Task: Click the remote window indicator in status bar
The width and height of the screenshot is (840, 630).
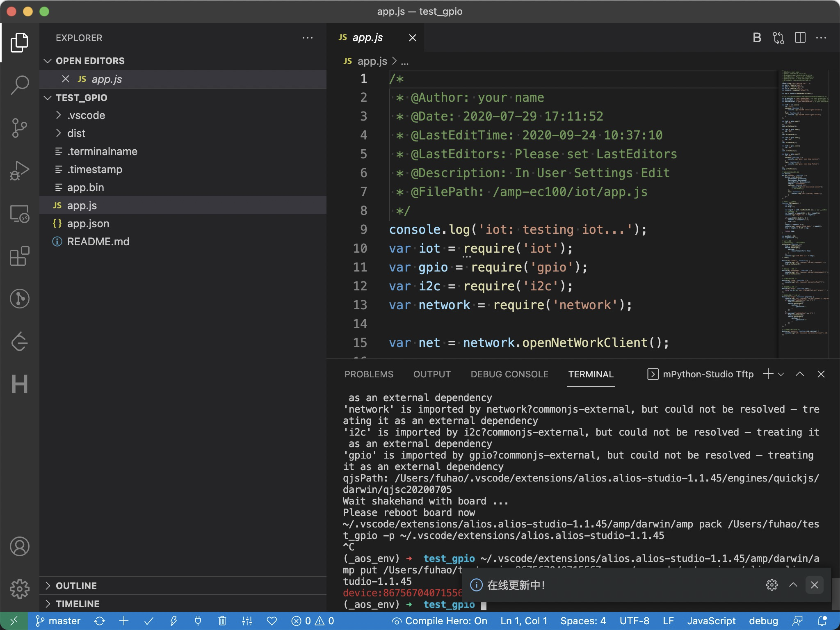Action: coord(14,621)
